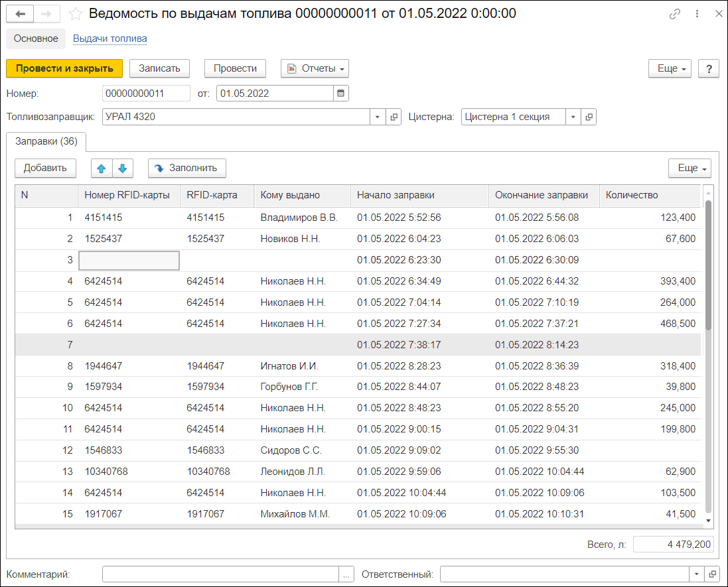Open the calendar picker for the date field
The height and width of the screenshot is (587, 728).
tap(341, 94)
